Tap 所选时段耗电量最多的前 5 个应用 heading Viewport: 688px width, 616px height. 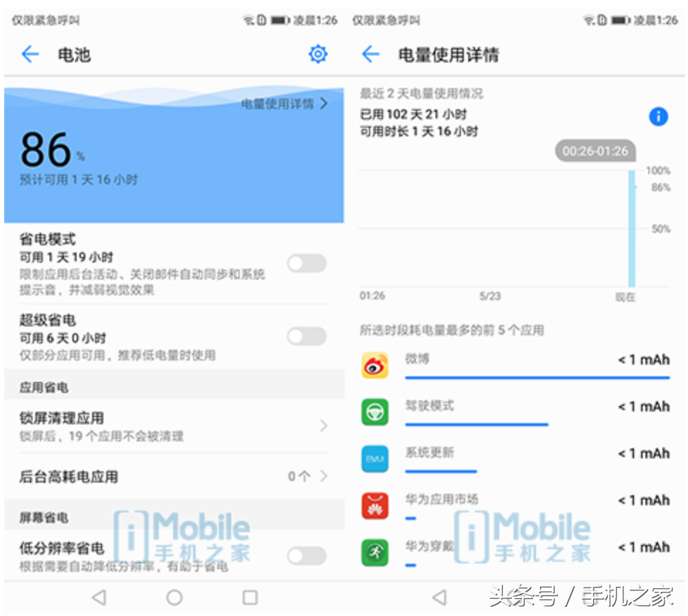[x=452, y=330]
